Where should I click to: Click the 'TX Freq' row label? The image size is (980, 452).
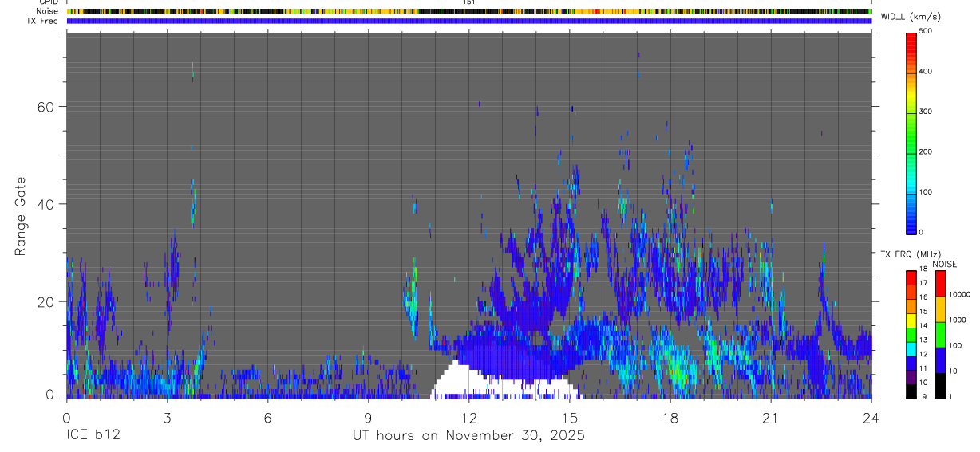coord(43,21)
